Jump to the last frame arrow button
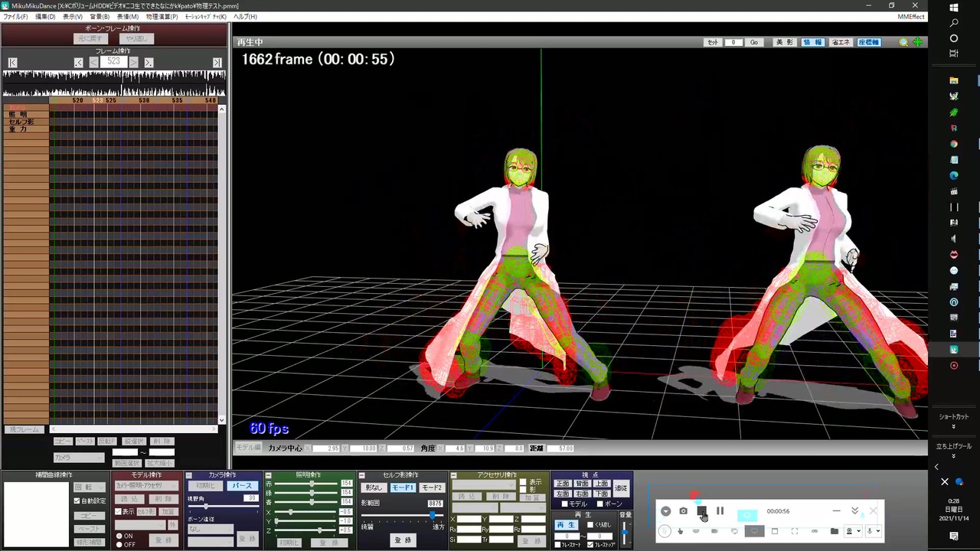This screenshot has width=980, height=551. [217, 62]
